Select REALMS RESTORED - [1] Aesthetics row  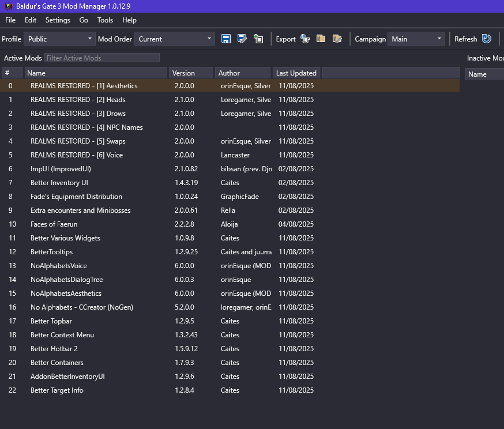point(230,86)
